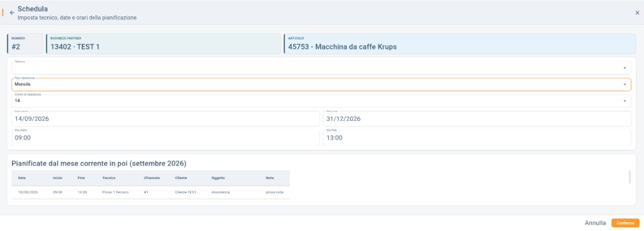This screenshot has width=644, height=231.
Task: Click the Tecnico column header in table
Action: tap(109, 178)
